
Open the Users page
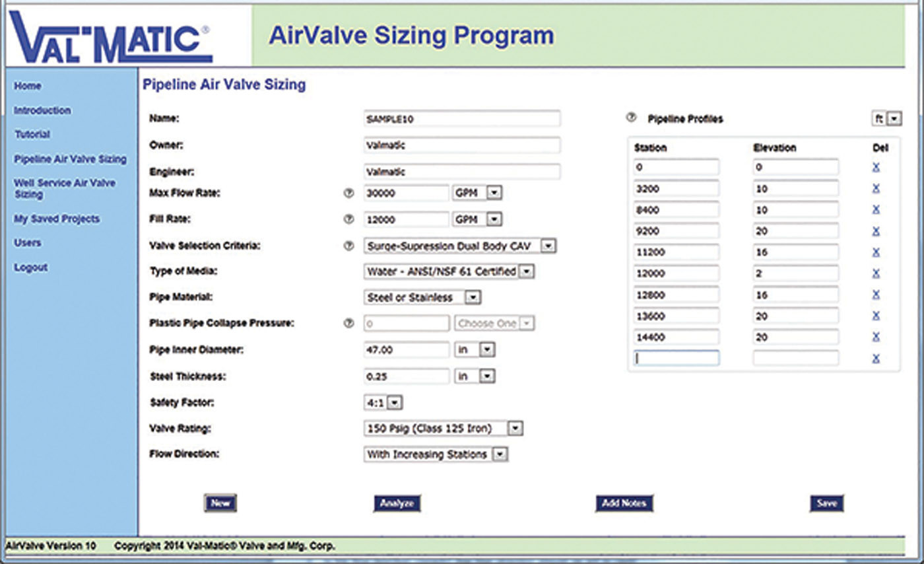tap(28, 242)
